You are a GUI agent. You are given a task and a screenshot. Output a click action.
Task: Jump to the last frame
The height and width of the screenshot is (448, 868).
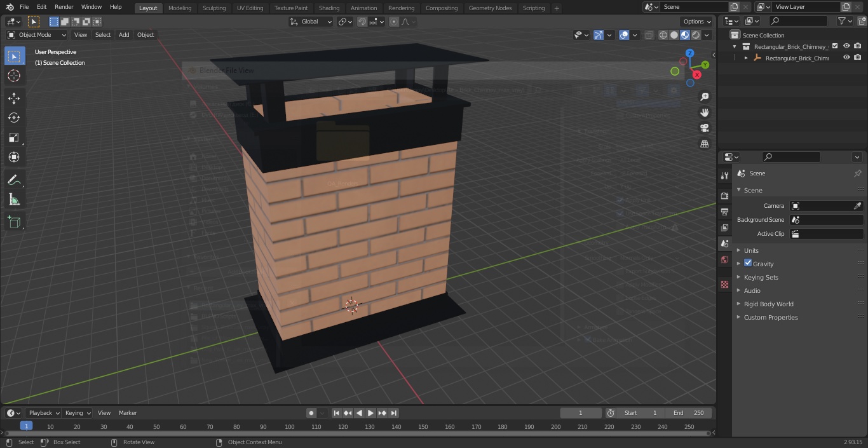(394, 413)
